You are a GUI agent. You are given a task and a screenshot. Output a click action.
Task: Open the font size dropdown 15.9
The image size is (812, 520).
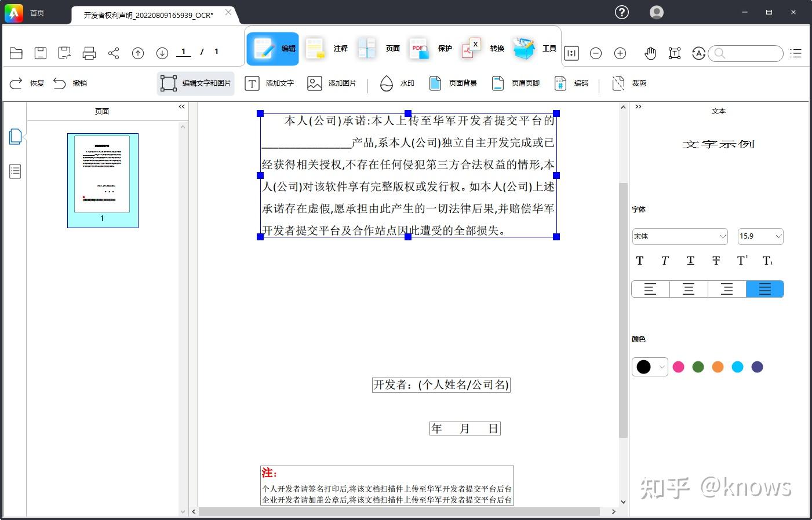pos(760,236)
